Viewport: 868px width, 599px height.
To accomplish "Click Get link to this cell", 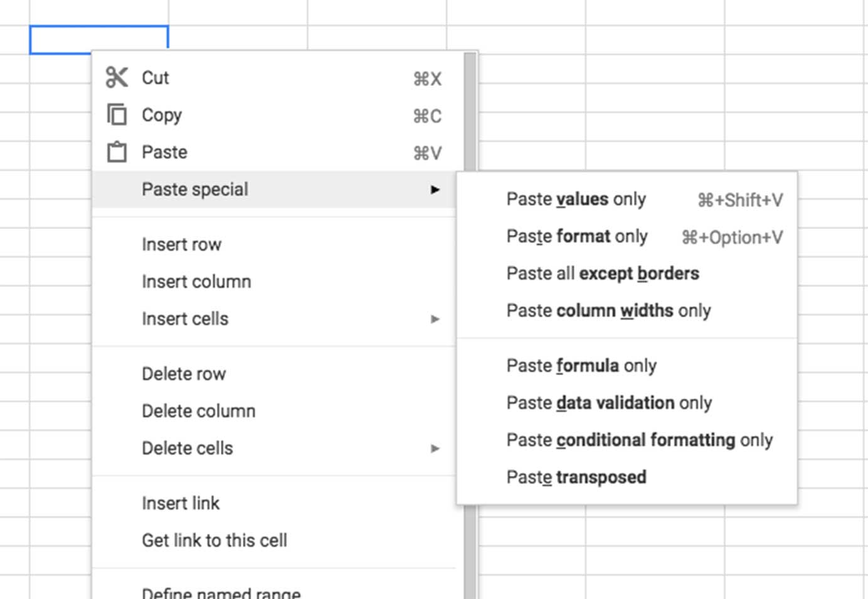I will pyautogui.click(x=214, y=540).
